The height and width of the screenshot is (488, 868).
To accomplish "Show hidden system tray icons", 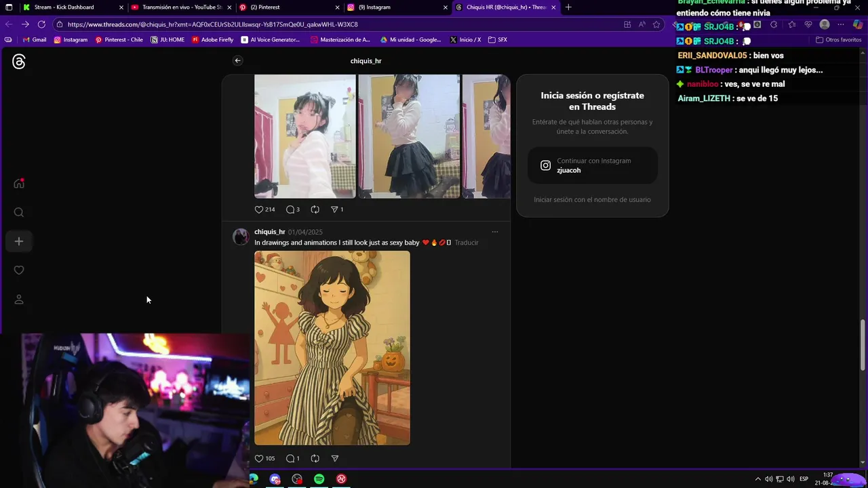I will coord(758,479).
